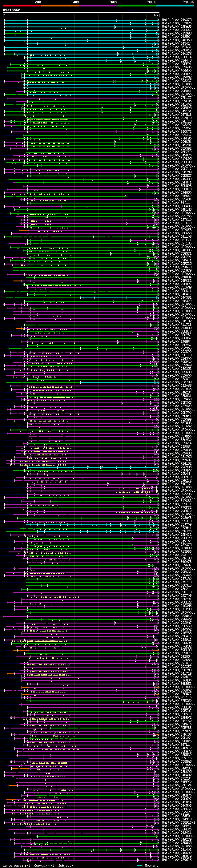Click the red 20% identity color segment
197x868 pixels.
[22, 6]
